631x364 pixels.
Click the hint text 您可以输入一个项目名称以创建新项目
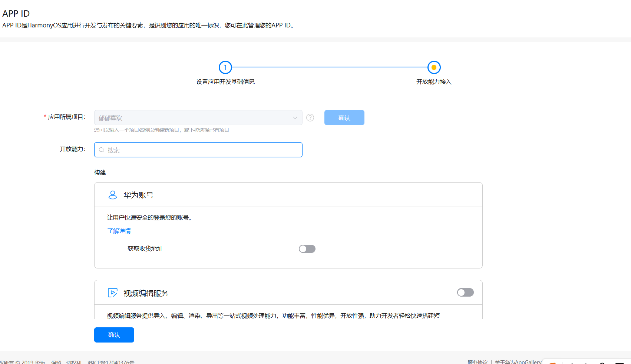click(x=162, y=130)
